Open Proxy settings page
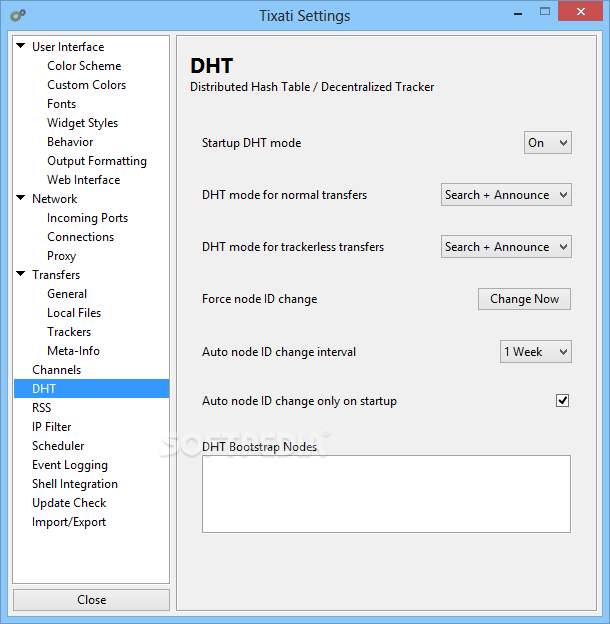The width and height of the screenshot is (610, 624). pos(61,256)
